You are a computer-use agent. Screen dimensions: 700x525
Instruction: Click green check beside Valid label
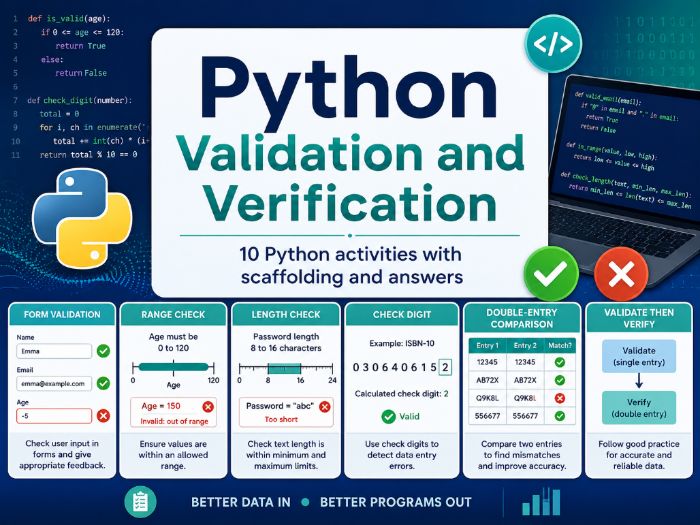(x=388, y=417)
